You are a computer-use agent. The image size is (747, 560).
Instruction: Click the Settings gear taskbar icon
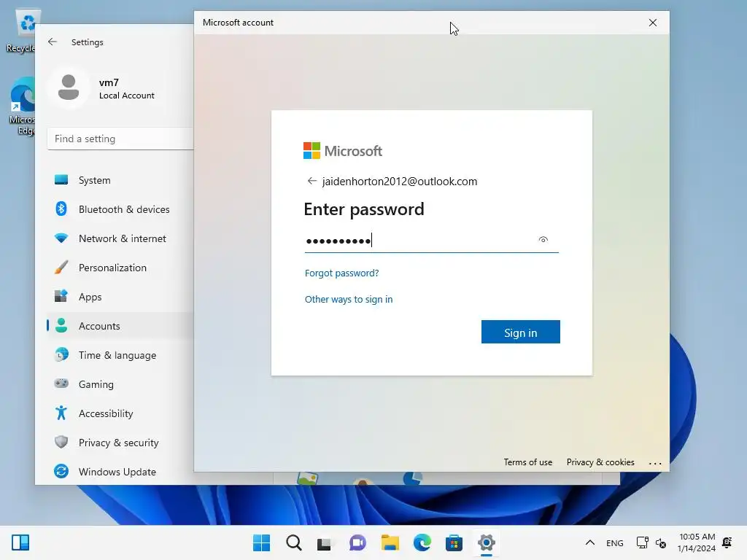[487, 542]
